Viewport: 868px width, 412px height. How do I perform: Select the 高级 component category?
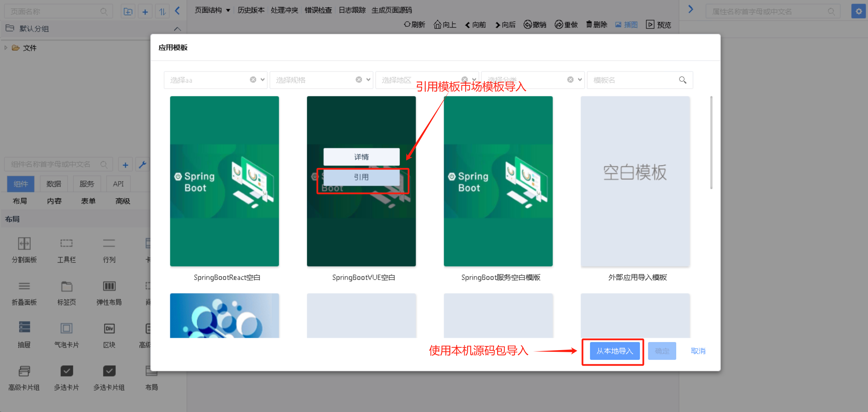tap(123, 201)
